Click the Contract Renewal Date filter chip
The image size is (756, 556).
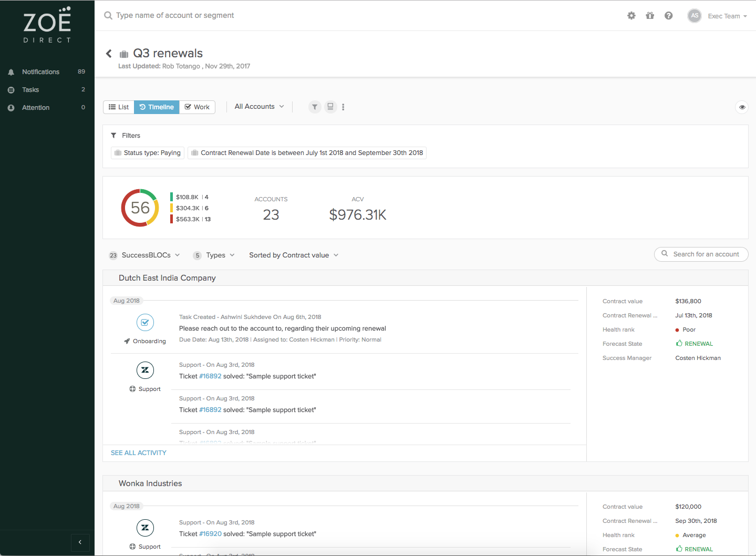[307, 153]
